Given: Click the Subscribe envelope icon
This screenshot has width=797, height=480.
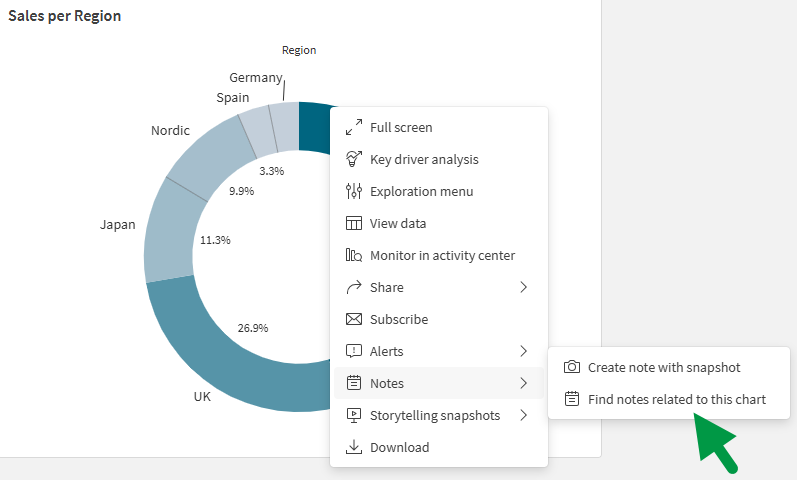Looking at the screenshot, I should [353, 320].
